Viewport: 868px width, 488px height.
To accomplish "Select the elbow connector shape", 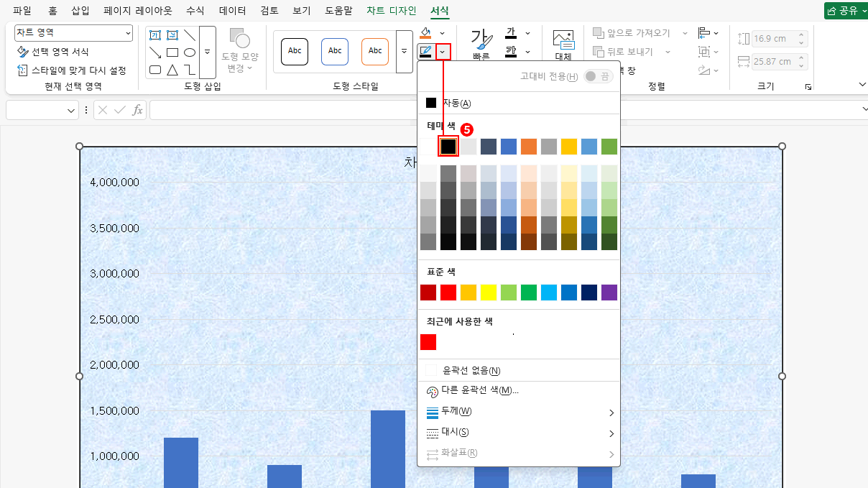I will click(190, 70).
